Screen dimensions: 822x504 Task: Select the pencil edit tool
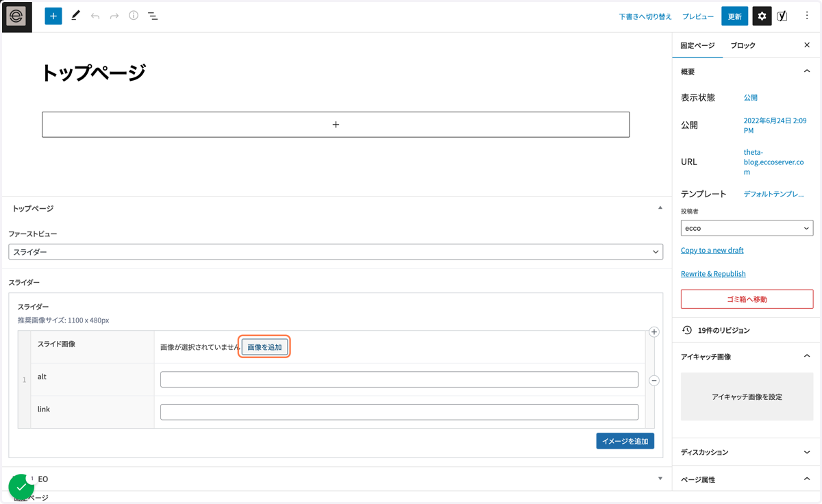[x=75, y=15]
